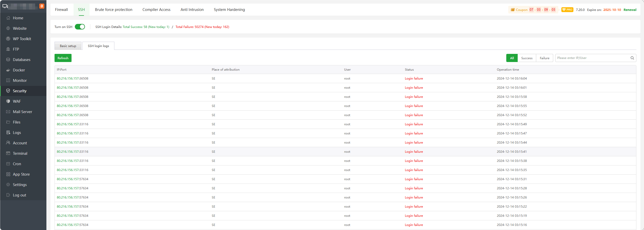This screenshot has width=644, height=230.
Task: Open the Docker sidebar icon
Action: point(8,70)
